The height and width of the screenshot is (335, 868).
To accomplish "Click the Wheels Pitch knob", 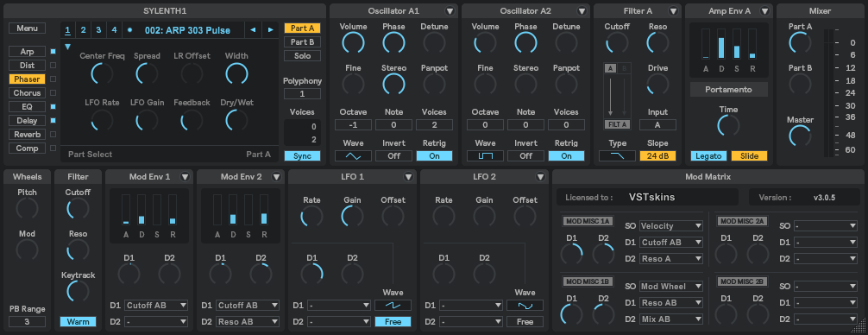I will (x=27, y=208).
